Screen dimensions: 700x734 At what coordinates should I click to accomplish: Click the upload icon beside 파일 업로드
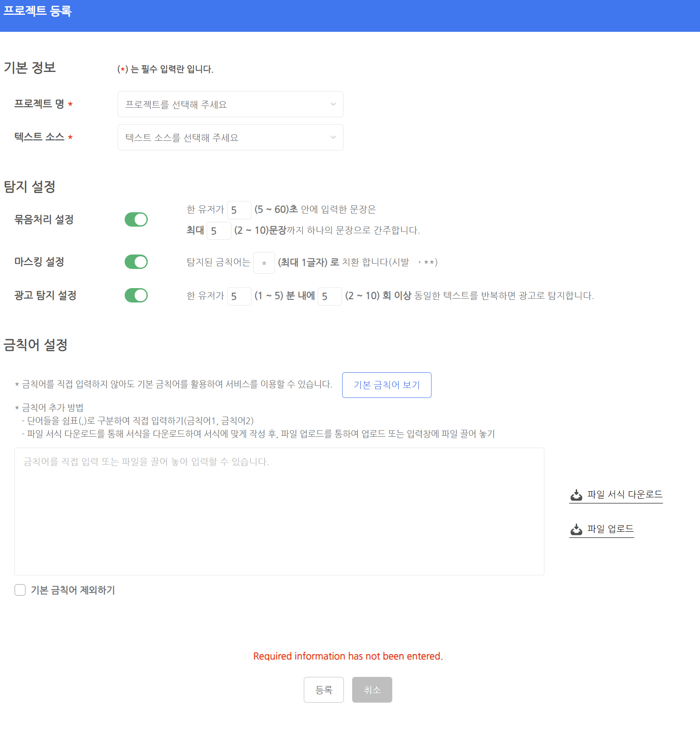click(x=576, y=529)
